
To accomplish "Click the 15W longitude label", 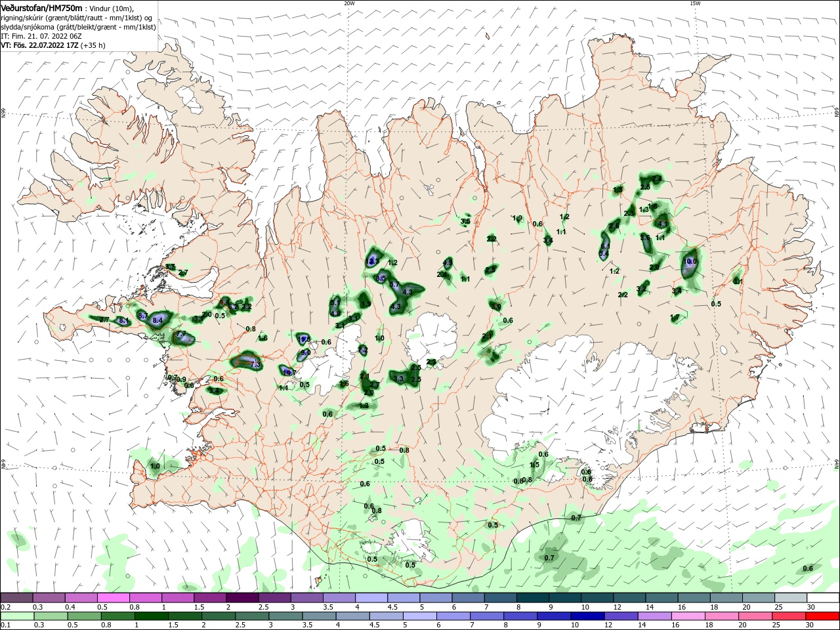I will click(694, 3).
